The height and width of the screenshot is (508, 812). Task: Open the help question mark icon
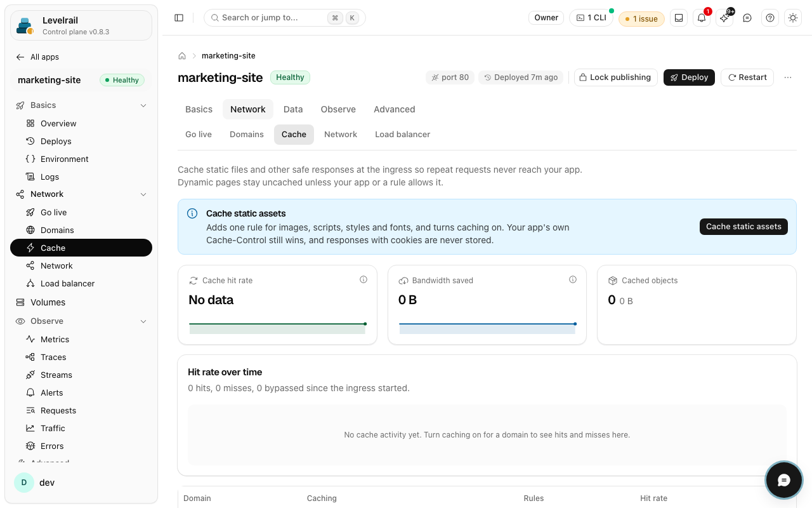click(770, 18)
